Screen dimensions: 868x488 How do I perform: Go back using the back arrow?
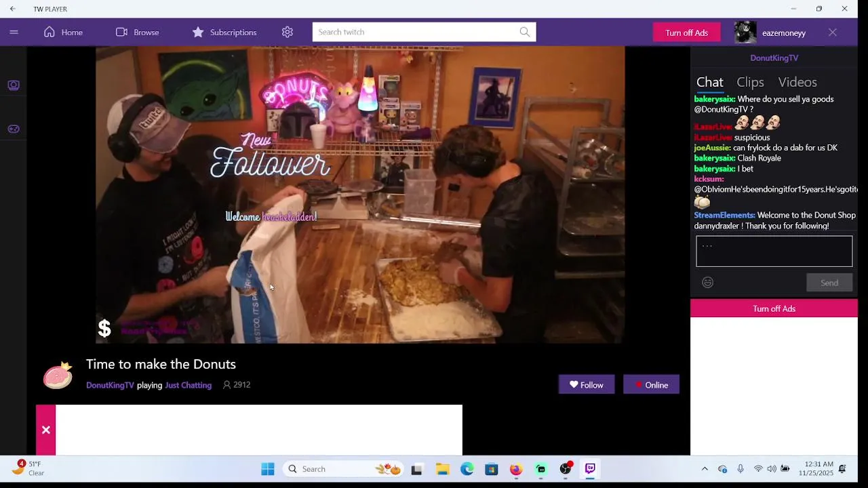(x=12, y=9)
